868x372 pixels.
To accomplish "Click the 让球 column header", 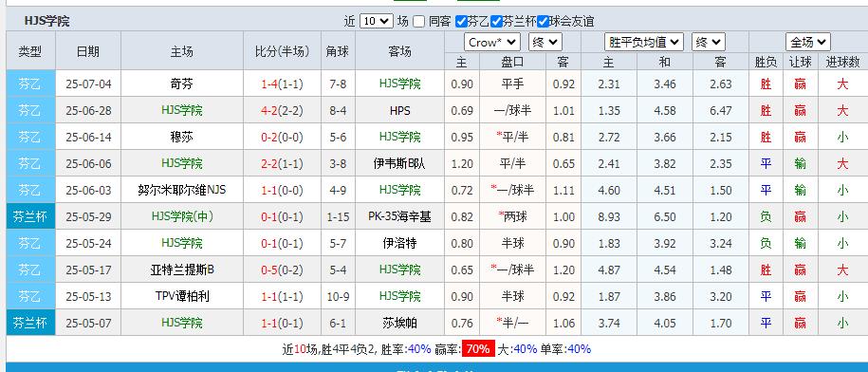I will click(800, 62).
